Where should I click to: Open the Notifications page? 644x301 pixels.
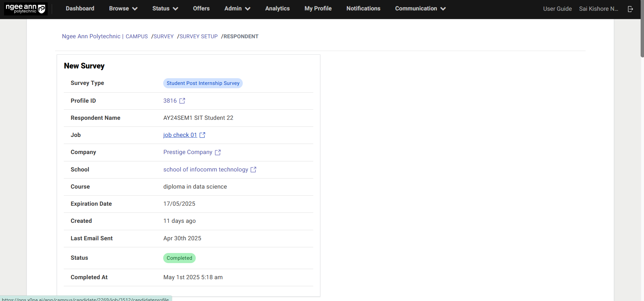point(363,9)
